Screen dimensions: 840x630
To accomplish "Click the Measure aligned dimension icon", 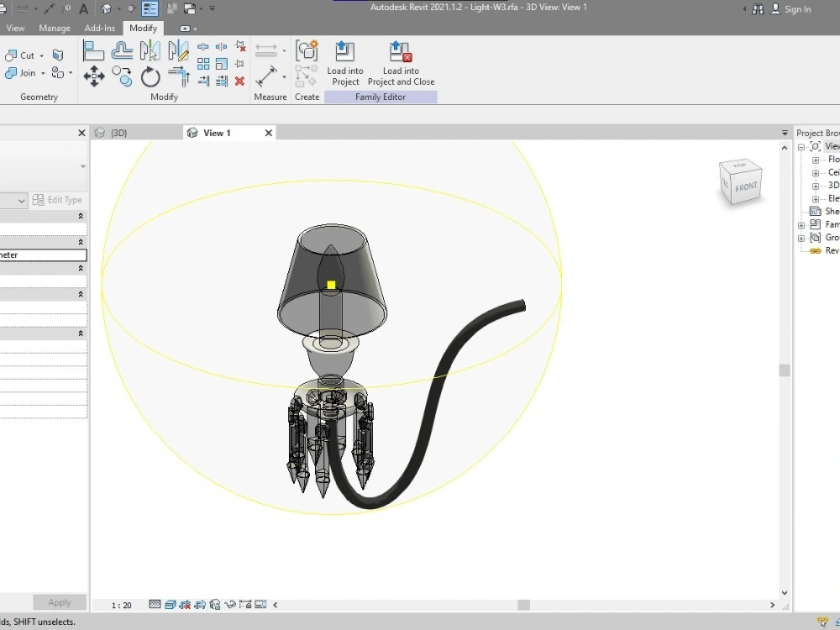I will click(x=265, y=49).
